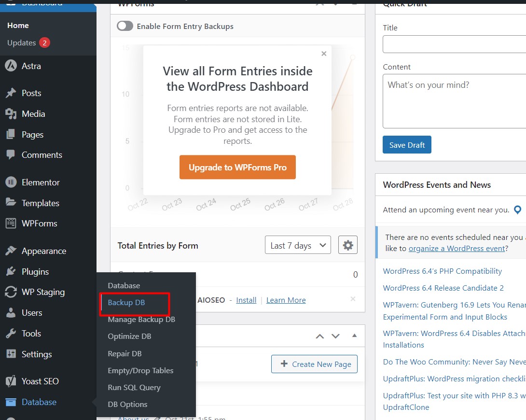526x420 pixels.
Task: Open the Last 7 days dropdown
Action: click(x=298, y=245)
